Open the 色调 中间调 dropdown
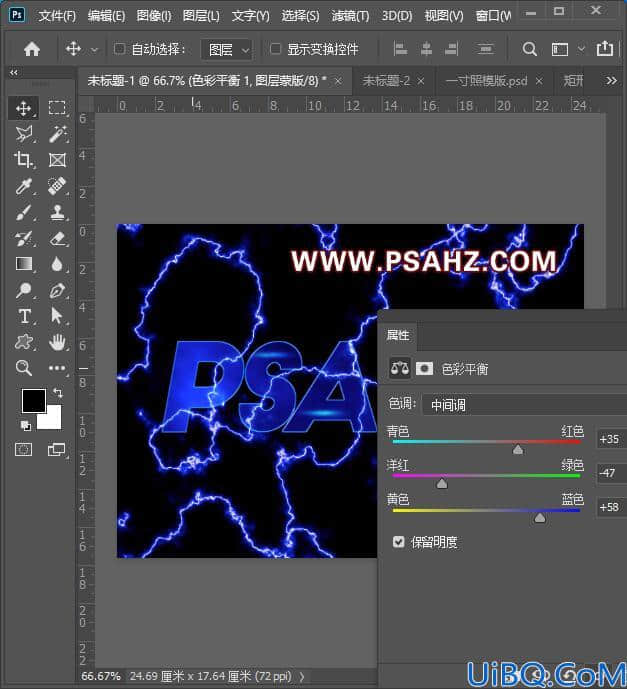This screenshot has height=689, width=627. (x=524, y=405)
